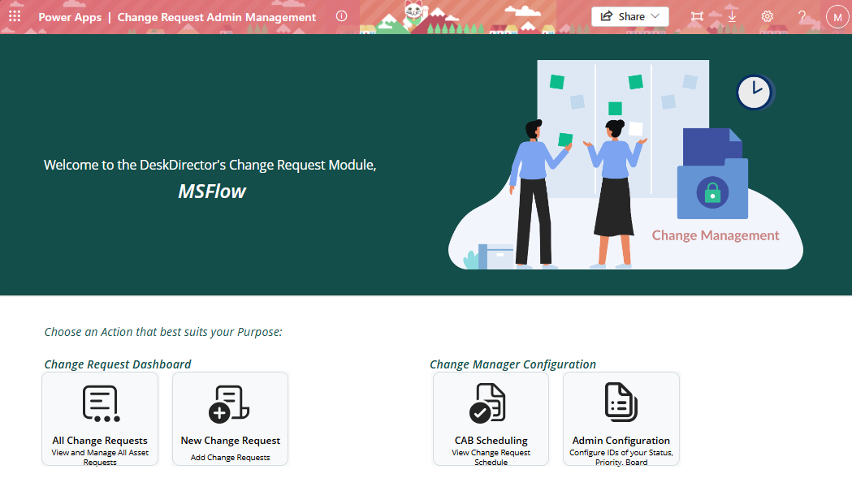Screen dimensions: 852x504
Task: Open the New Change Request card label
Action: (231, 441)
